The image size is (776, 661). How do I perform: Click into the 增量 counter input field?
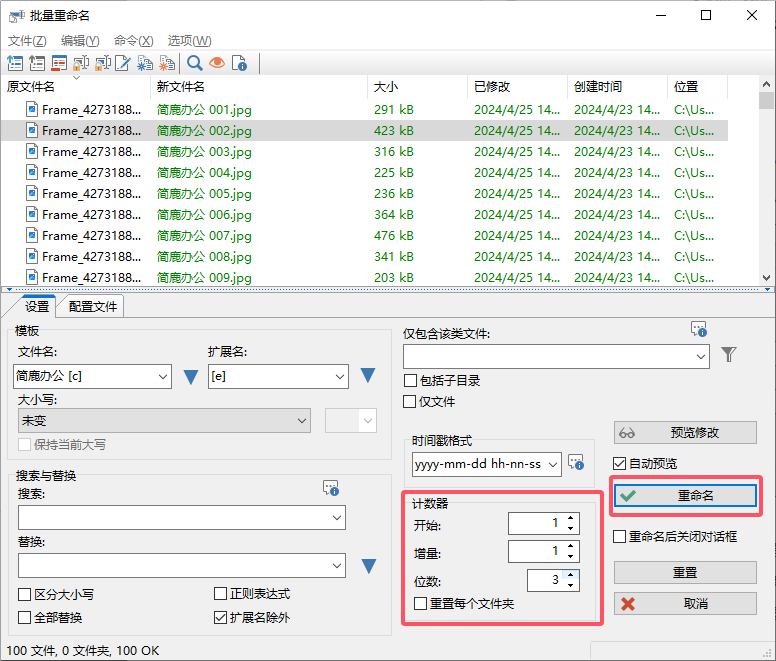pyautogui.click(x=536, y=551)
